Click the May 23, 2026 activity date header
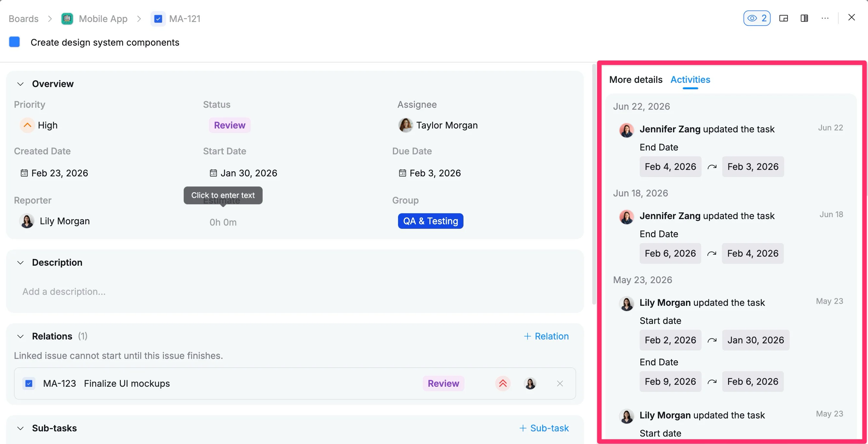Image resolution: width=868 pixels, height=444 pixels. click(642, 280)
